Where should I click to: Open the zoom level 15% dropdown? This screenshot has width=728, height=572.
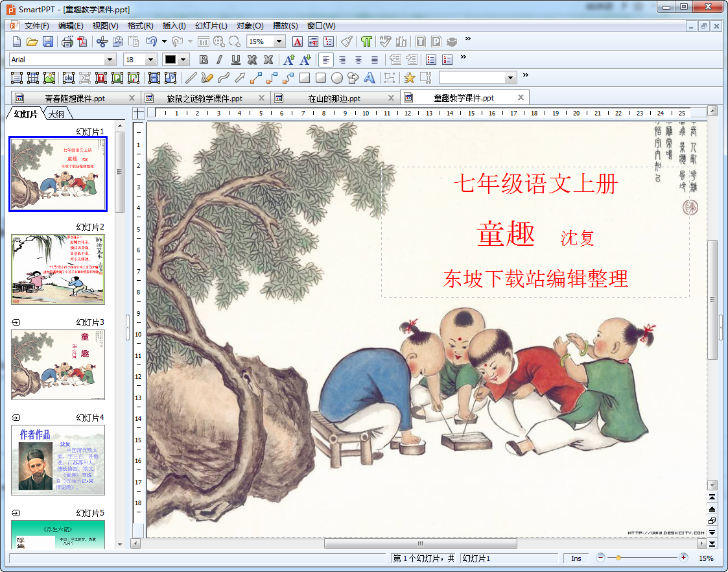coord(279,42)
